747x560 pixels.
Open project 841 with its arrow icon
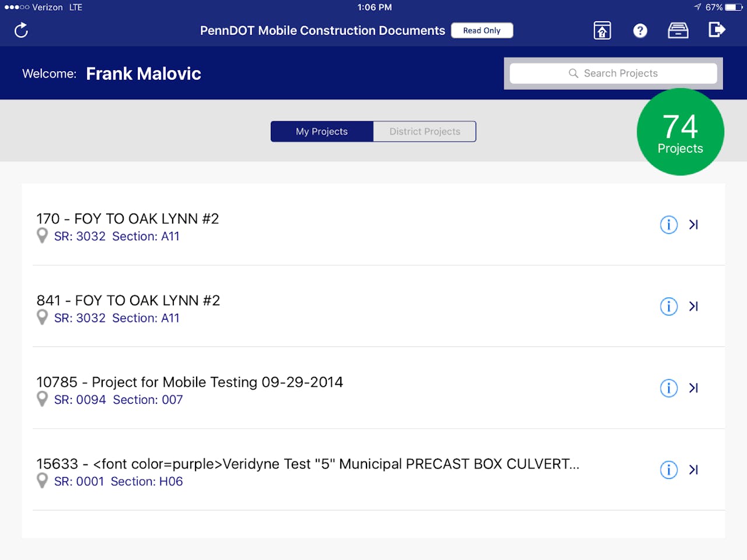coord(693,306)
